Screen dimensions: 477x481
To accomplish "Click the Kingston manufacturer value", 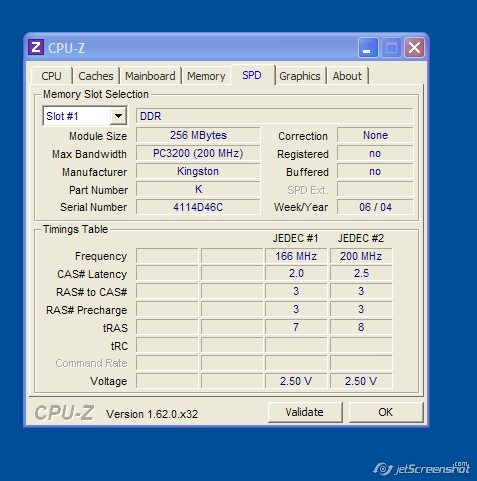I will pos(198,171).
